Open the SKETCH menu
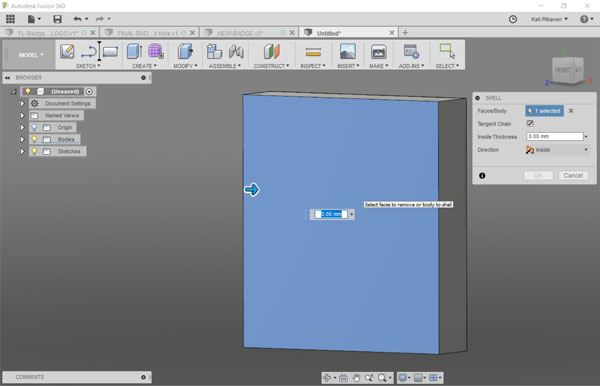Viewport: 600px width, 386px height. pyautogui.click(x=88, y=66)
